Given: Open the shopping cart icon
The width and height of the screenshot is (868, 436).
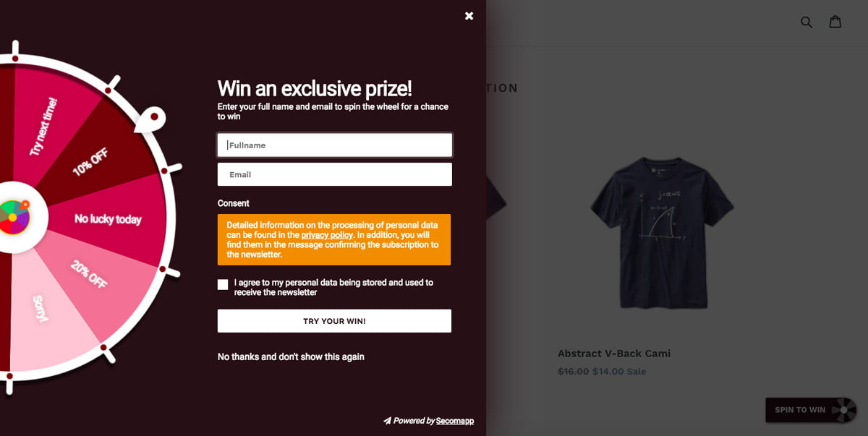Looking at the screenshot, I should (x=835, y=22).
